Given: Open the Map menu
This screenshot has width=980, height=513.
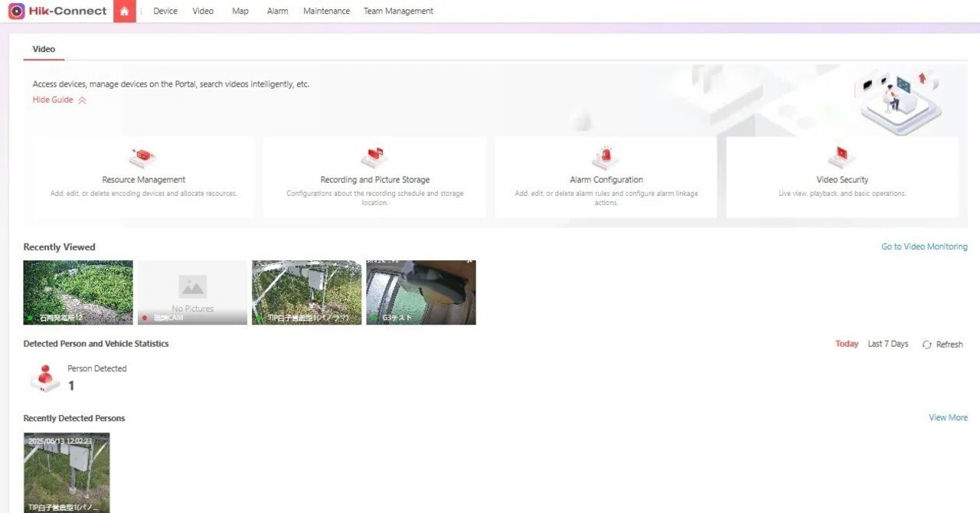Looking at the screenshot, I should click(240, 11).
